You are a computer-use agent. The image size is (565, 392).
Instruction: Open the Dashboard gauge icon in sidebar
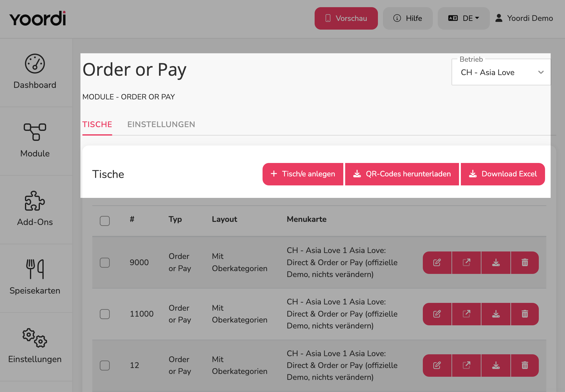[x=35, y=64]
